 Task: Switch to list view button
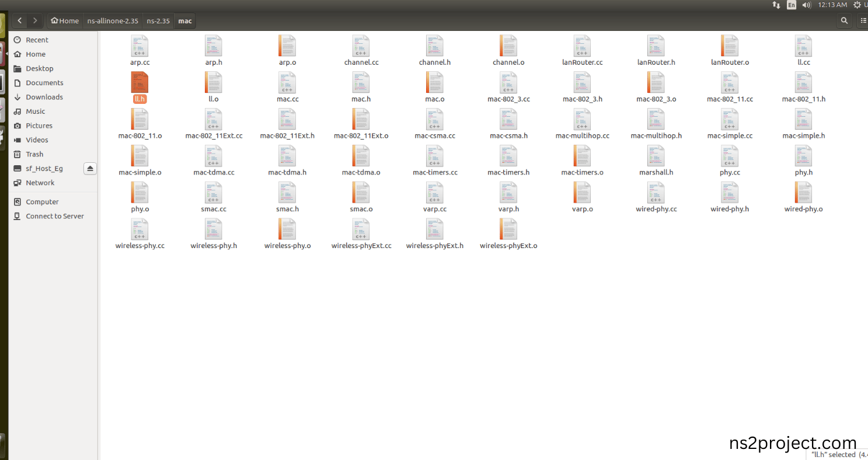coord(863,20)
